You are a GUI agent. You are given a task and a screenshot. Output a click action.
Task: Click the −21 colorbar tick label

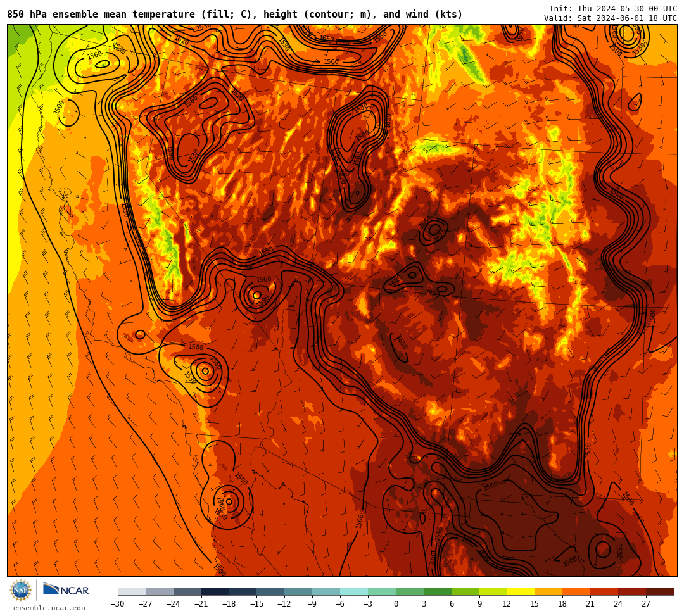pos(201,604)
